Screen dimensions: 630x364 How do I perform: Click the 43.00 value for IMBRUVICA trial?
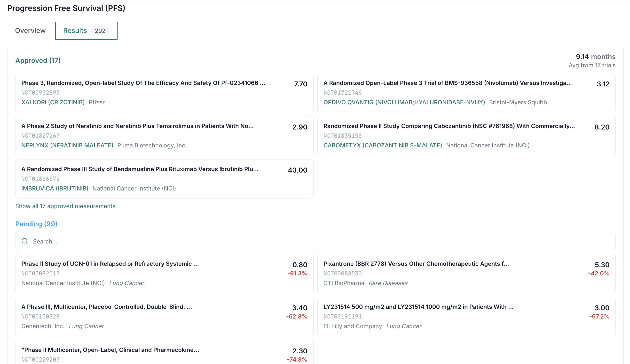pyautogui.click(x=298, y=170)
